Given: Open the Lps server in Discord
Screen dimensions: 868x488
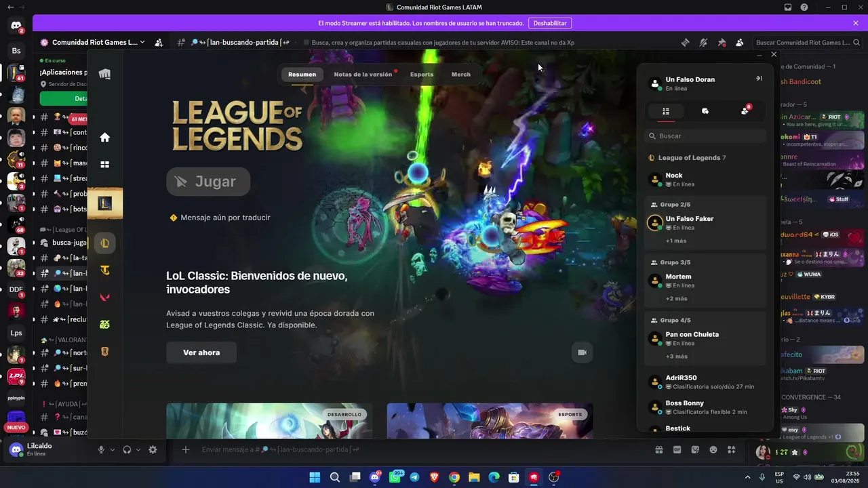Looking at the screenshot, I should coord(16,333).
